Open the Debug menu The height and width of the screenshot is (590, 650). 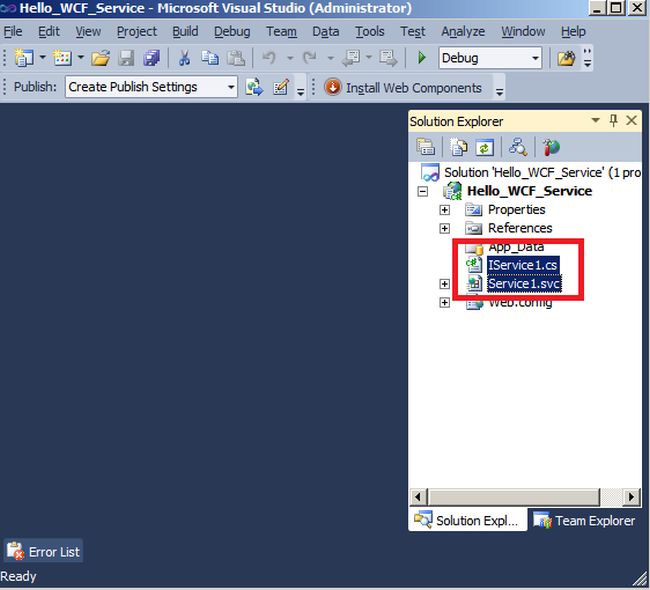click(x=232, y=32)
